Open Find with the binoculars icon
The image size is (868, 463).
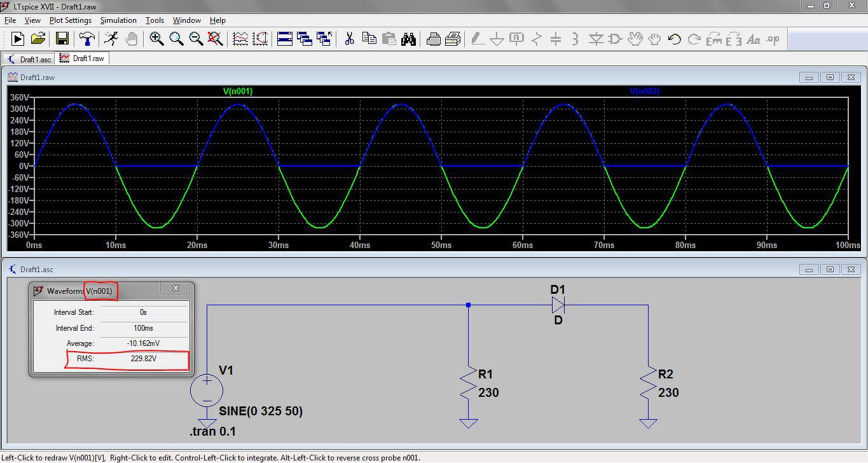pyautogui.click(x=408, y=39)
